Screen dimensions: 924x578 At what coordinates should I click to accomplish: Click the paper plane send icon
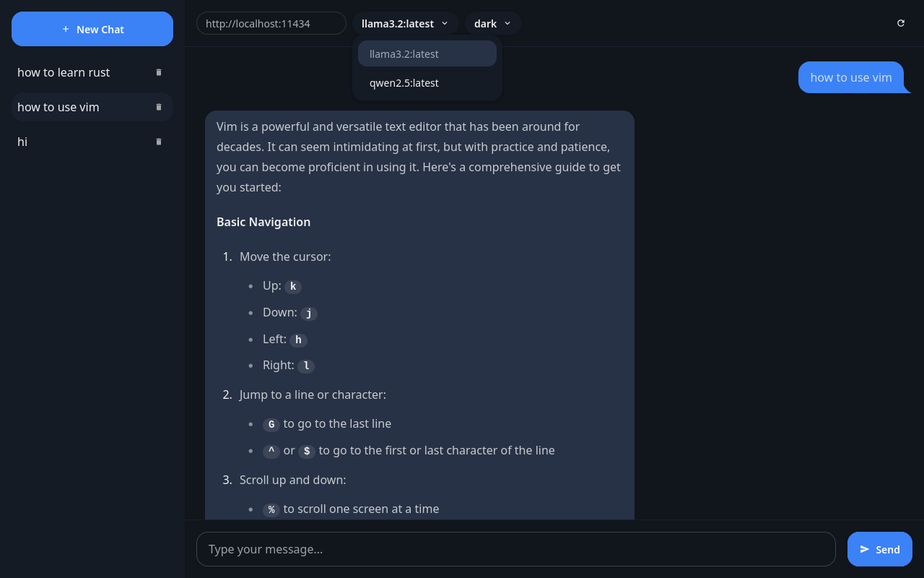pos(865,549)
